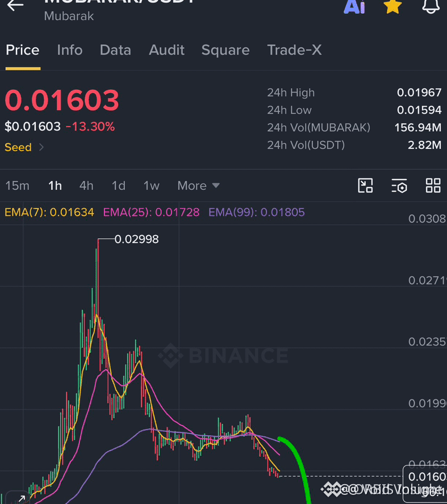Tap the EMA(25): 0.01728 label
Screen dimensions: 447x504
click(151, 212)
